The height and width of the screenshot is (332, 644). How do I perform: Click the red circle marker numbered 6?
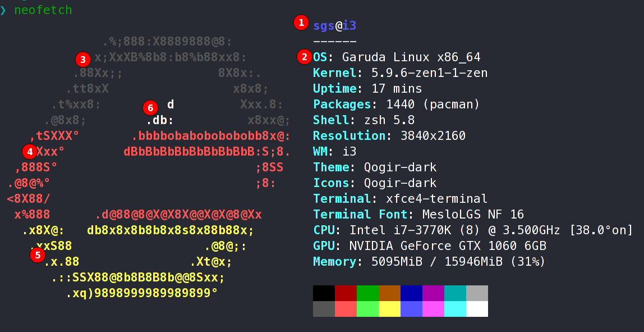click(x=150, y=107)
